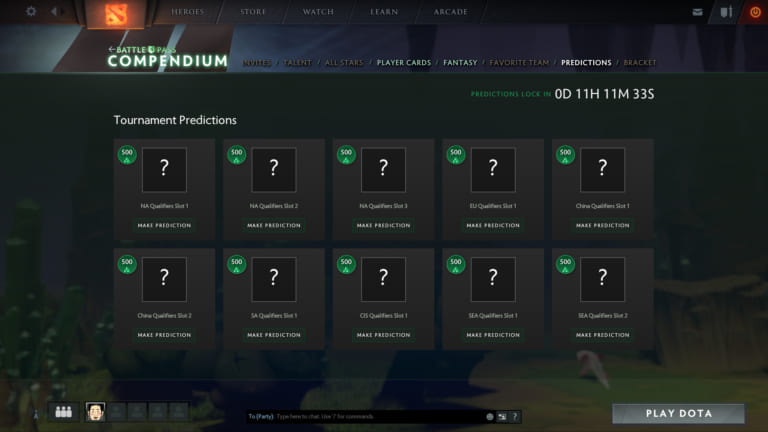Open the STORE menu
The height and width of the screenshot is (432, 768).
253,12
